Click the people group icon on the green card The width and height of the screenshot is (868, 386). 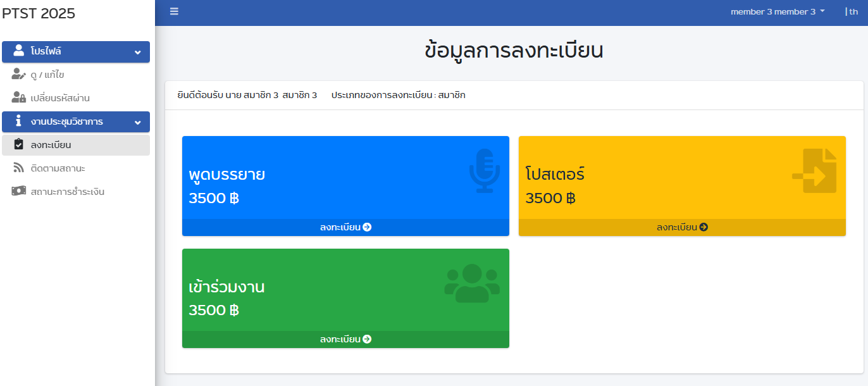[472, 283]
